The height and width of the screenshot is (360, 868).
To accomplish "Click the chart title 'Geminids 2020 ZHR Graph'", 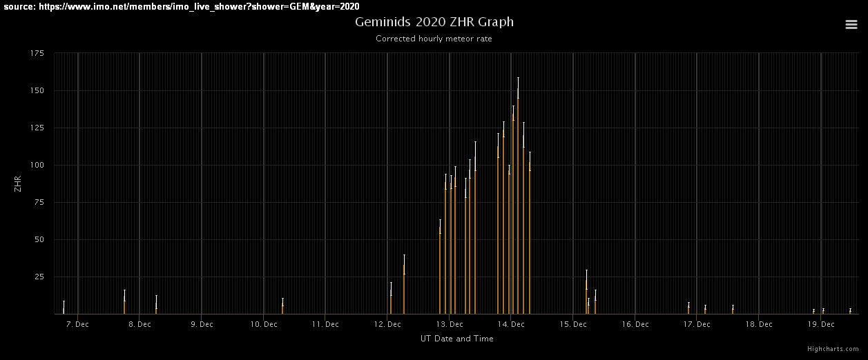I will coord(434,21).
